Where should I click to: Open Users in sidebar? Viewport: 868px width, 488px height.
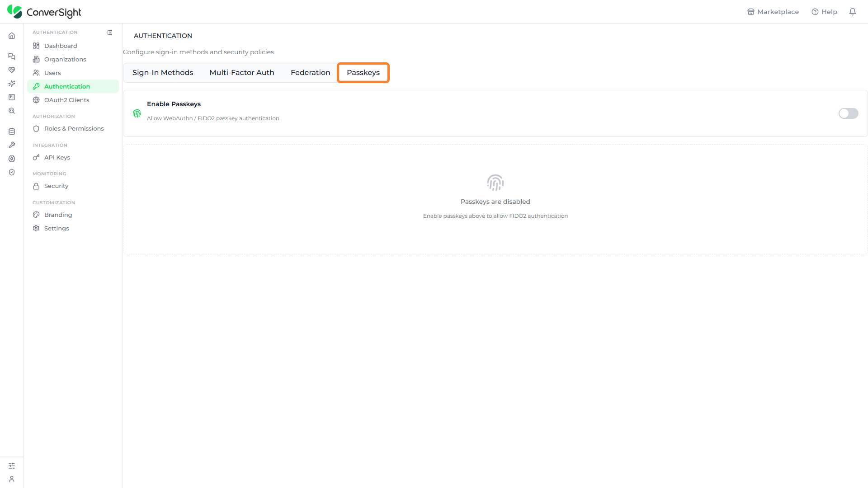(73, 73)
